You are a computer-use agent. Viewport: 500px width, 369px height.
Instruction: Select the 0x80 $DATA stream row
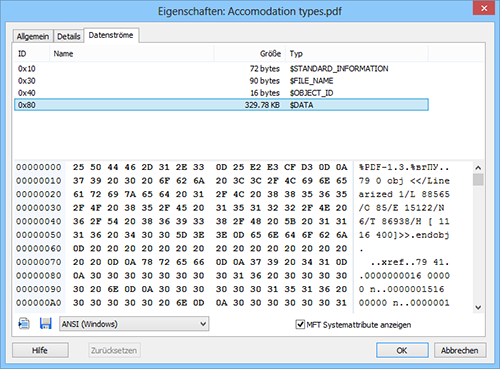[x=221, y=105]
